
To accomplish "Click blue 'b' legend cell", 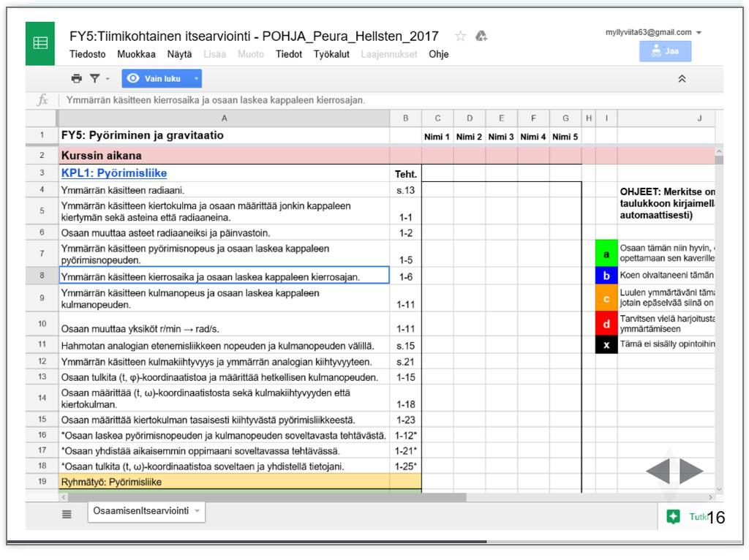I will point(606,276).
